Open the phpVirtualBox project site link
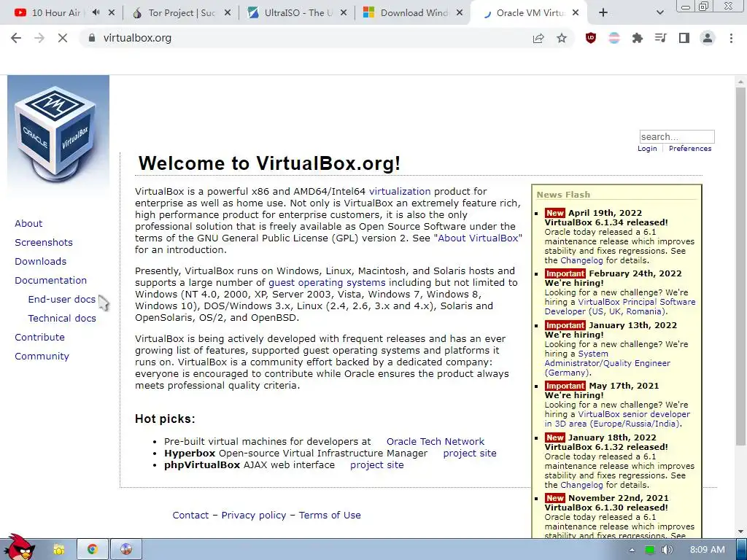This screenshot has width=747, height=560. [x=377, y=465]
